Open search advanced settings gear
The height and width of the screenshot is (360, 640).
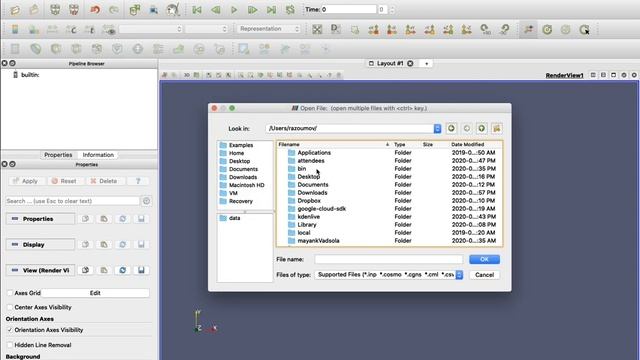click(x=146, y=201)
